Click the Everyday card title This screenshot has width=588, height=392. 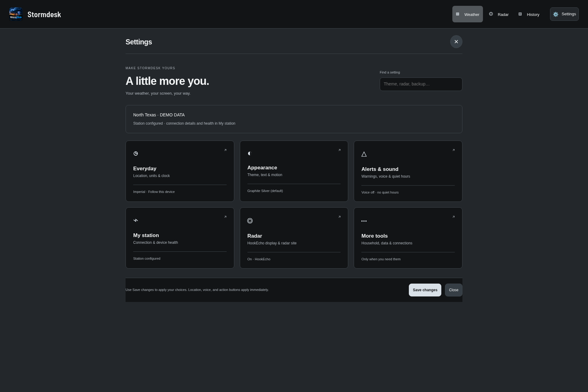pyautogui.click(x=145, y=168)
